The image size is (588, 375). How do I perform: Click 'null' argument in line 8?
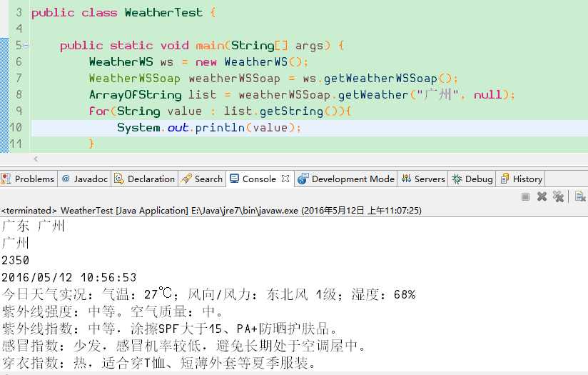(487, 94)
